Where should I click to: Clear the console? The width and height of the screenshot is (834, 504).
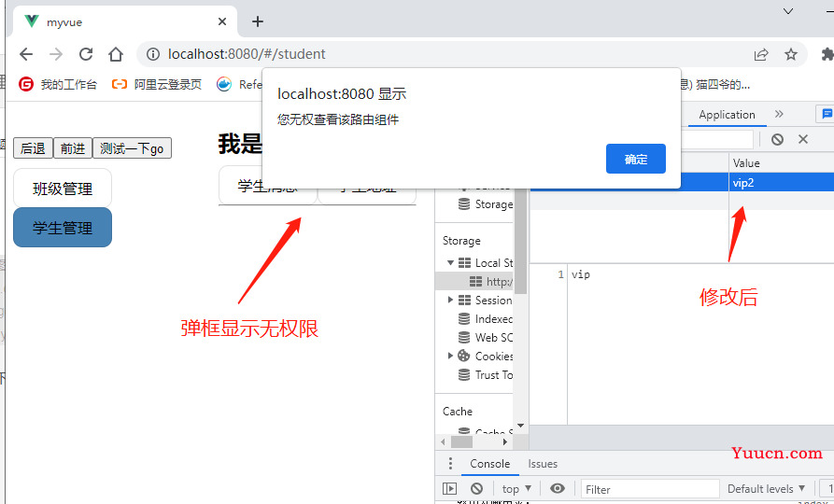click(x=476, y=488)
